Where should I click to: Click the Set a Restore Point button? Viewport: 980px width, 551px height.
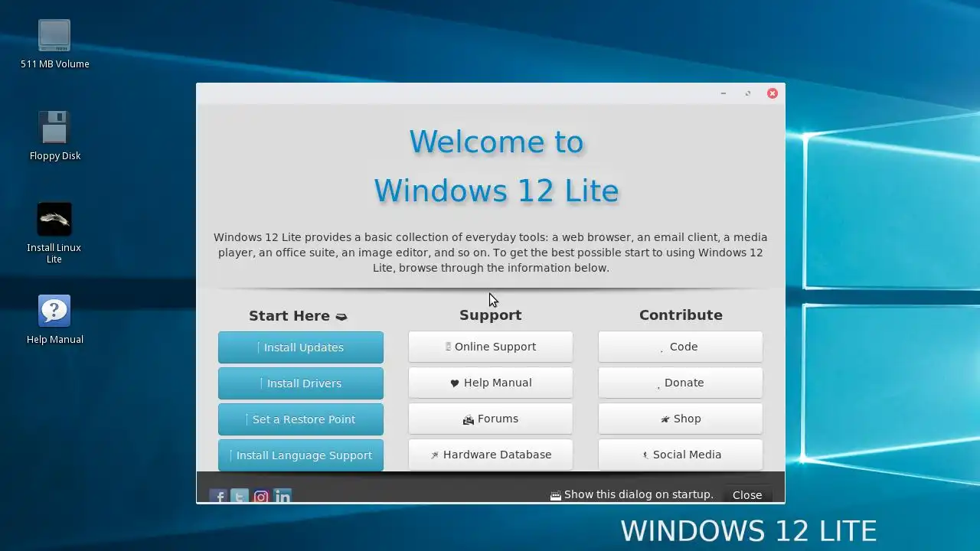[301, 419]
